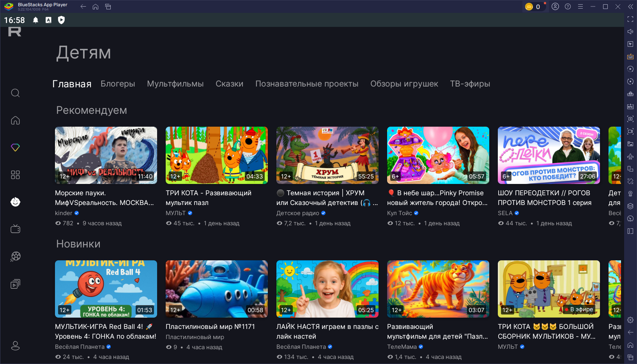Image resolution: width=637 pixels, height=364 pixels.
Task: Click the title Пластилиновый мир №1171
Action: coord(210,327)
